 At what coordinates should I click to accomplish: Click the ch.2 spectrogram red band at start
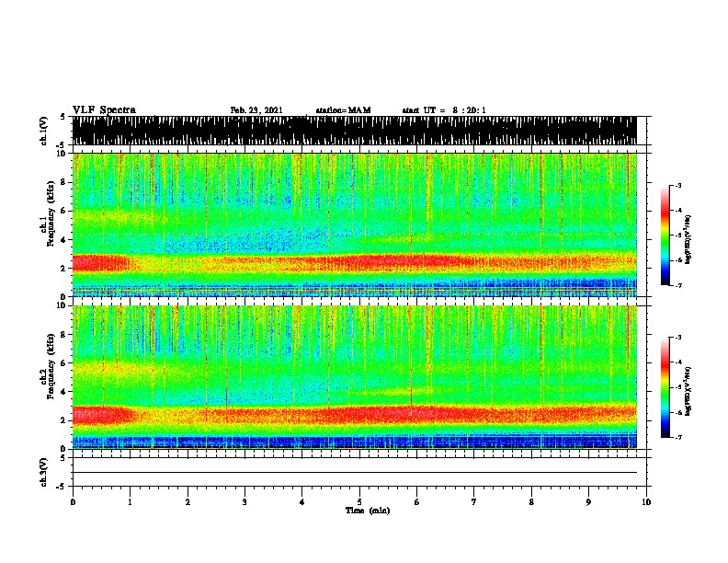[x=102, y=415]
